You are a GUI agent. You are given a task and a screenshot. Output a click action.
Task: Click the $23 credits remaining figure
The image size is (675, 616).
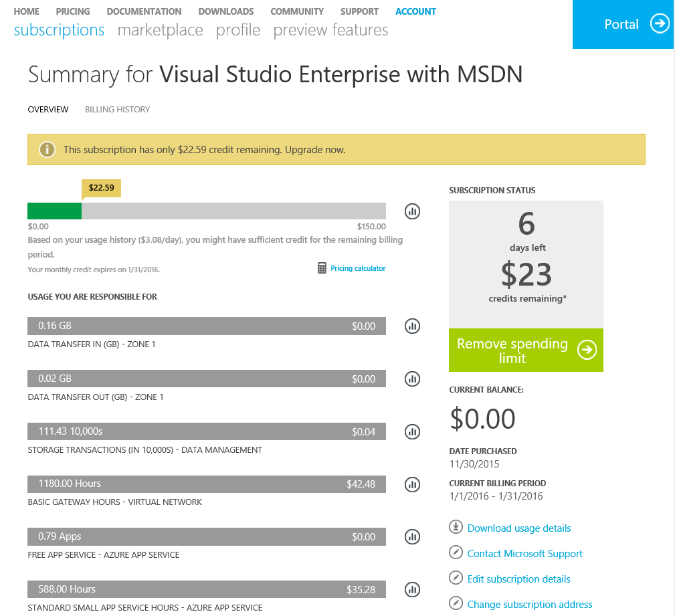tap(526, 274)
